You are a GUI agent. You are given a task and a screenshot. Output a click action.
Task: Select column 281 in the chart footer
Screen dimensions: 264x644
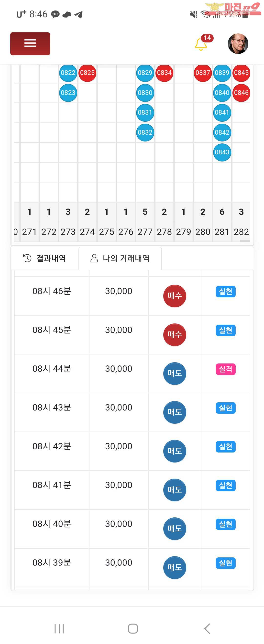click(x=222, y=232)
